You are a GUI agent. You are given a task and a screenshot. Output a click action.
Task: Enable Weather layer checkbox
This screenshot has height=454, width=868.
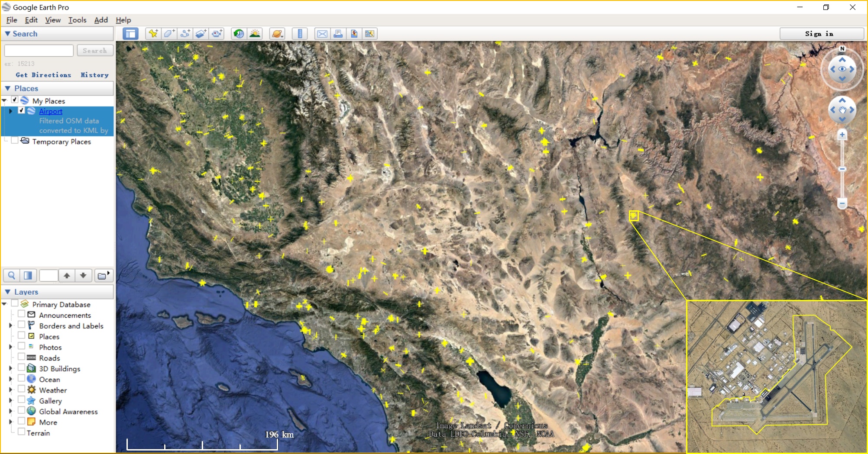coord(21,389)
